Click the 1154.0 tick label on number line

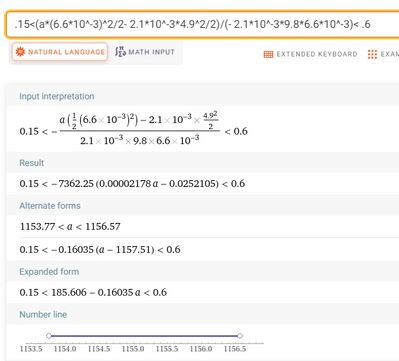coord(65,349)
